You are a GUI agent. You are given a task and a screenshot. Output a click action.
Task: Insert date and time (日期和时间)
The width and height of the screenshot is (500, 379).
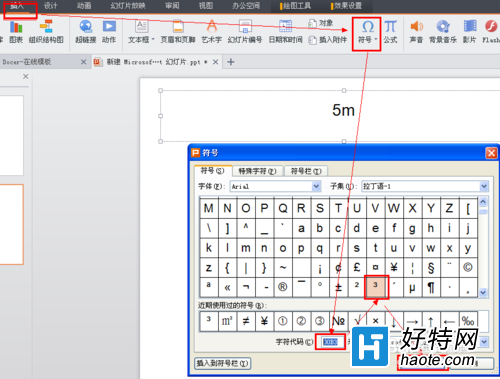(x=285, y=32)
